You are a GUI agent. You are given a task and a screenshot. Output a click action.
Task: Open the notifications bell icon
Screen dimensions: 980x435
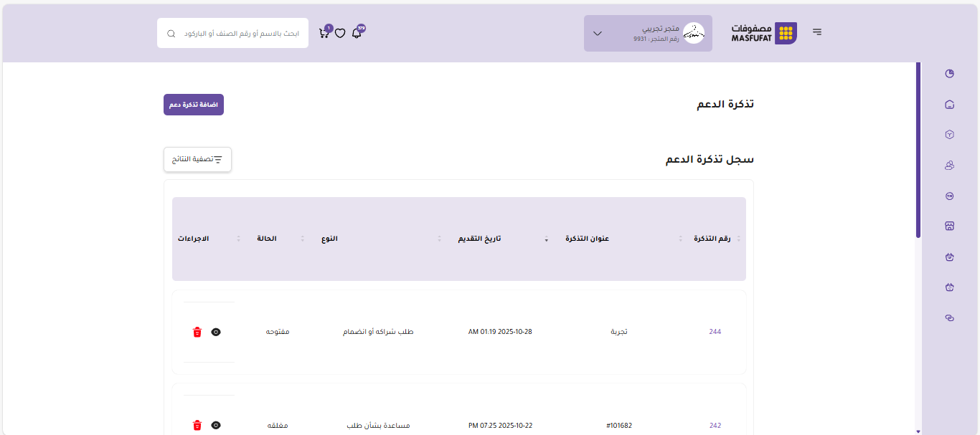click(357, 33)
